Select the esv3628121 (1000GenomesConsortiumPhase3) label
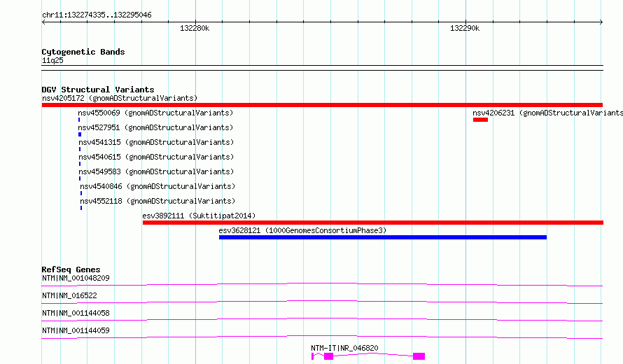This screenshot has width=623, height=364. pos(302,230)
